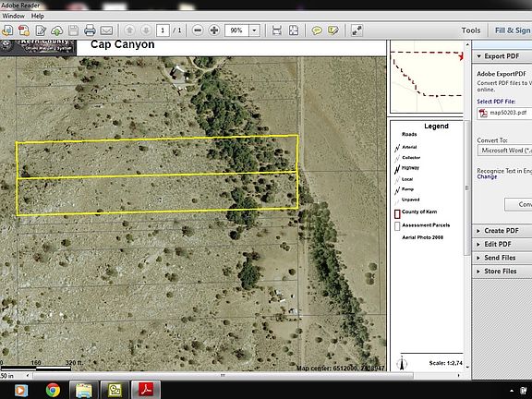Open Google Chrome from taskbar
Image resolution: width=532 pixels, height=399 pixels.
(53, 390)
